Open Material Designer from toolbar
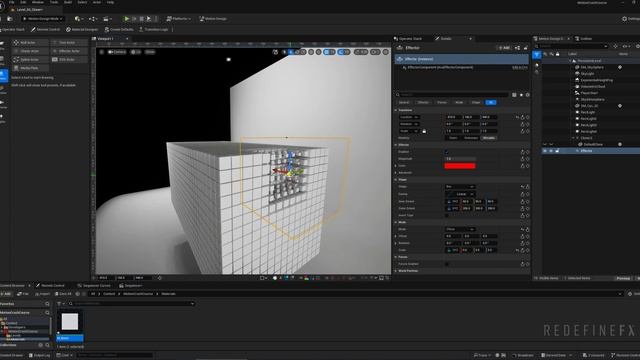The height and width of the screenshot is (360, 640). click(82, 29)
